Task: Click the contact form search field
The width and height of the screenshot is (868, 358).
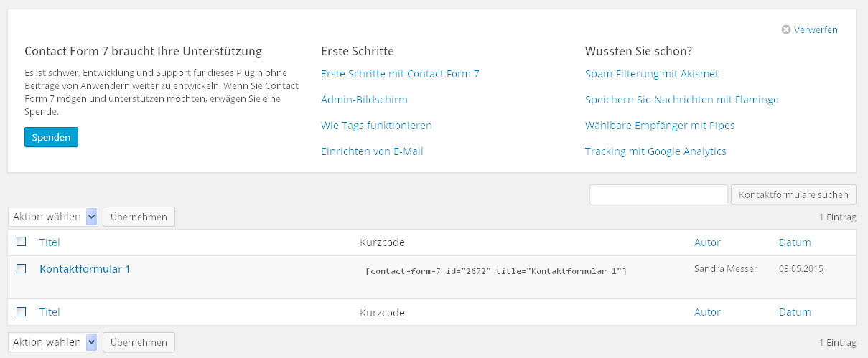Action: coord(658,194)
